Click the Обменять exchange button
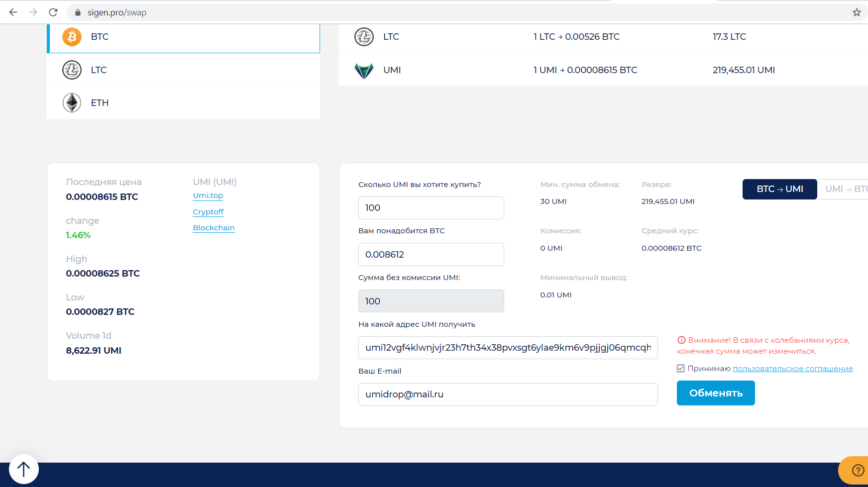Viewport: 868px width, 487px height. point(716,393)
